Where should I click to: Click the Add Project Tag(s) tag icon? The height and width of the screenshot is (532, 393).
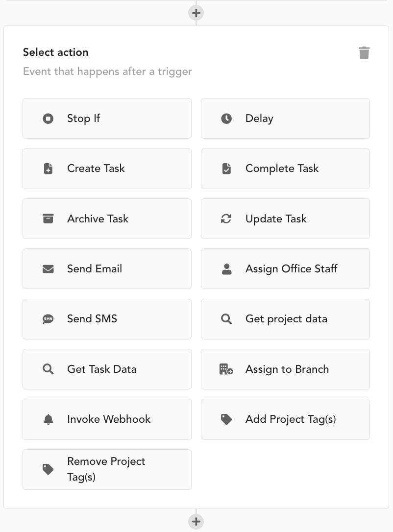pos(226,419)
